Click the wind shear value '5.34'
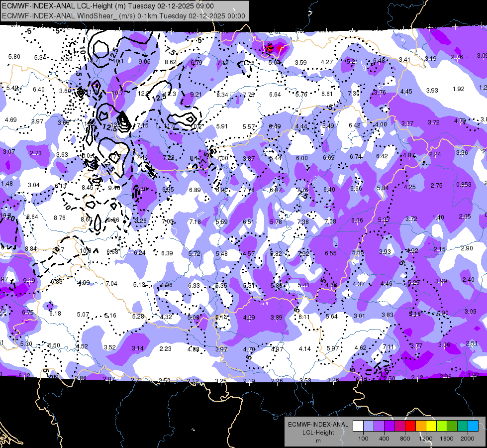487x448 pixels. (40, 58)
